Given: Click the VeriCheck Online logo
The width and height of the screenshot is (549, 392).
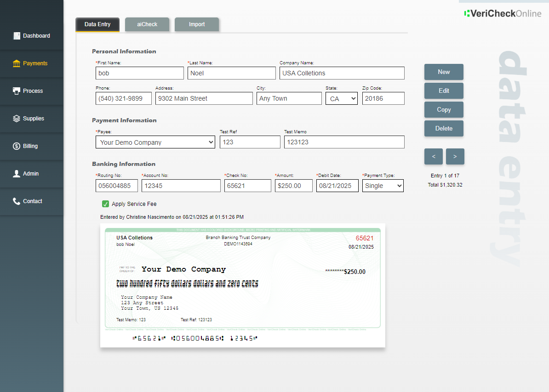Looking at the screenshot, I should pyautogui.click(x=503, y=13).
